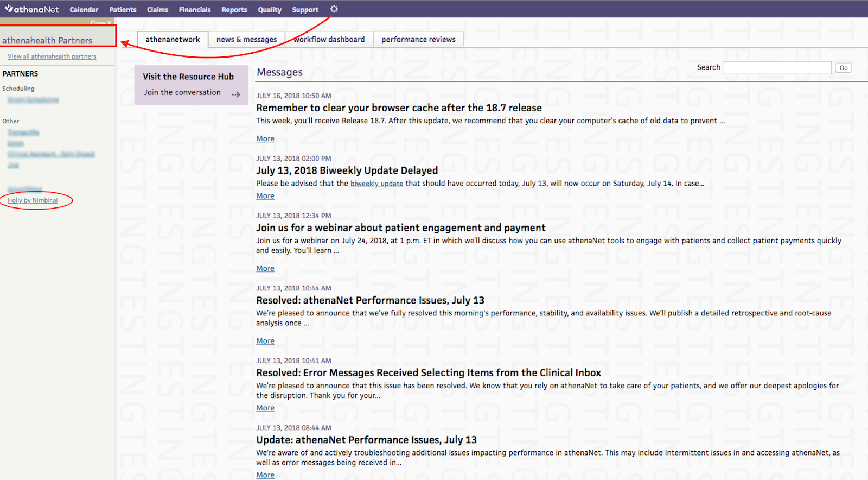Switch to the workflow dashboard tab
The image size is (868, 480).
tap(329, 40)
